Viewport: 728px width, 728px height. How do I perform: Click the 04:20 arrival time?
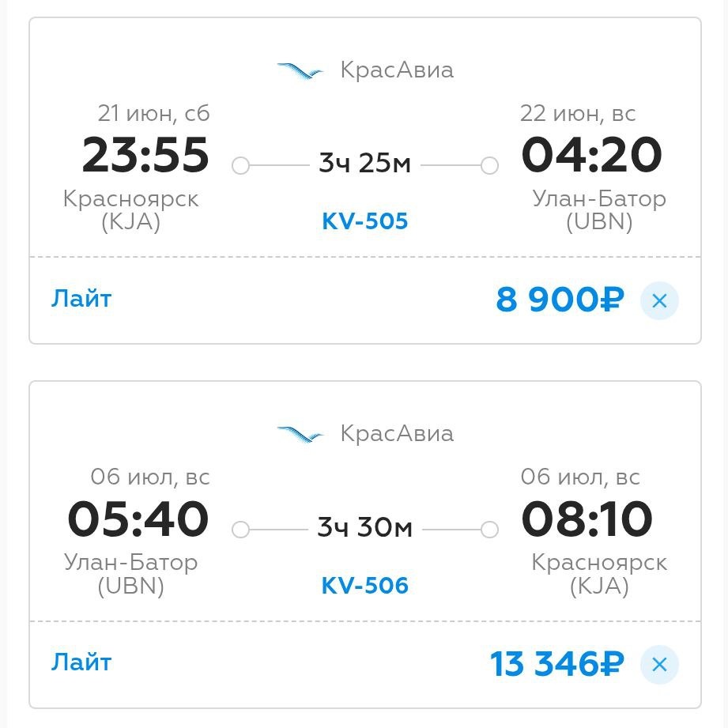pyautogui.click(x=591, y=155)
